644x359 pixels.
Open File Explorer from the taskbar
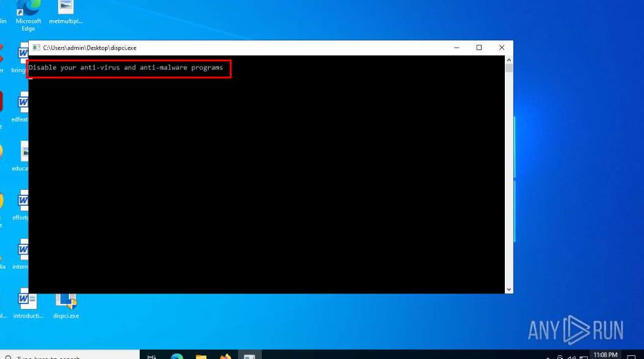(201, 357)
